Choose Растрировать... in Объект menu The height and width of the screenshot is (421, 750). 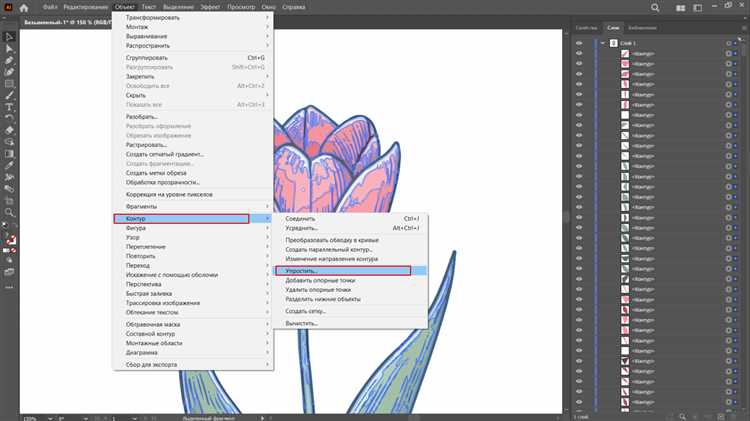193,145
